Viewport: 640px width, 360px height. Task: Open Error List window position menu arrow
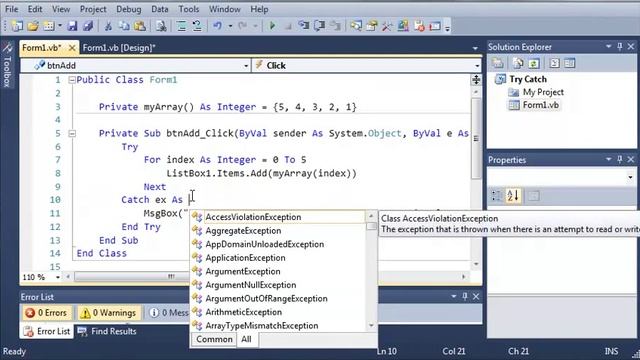(453, 296)
